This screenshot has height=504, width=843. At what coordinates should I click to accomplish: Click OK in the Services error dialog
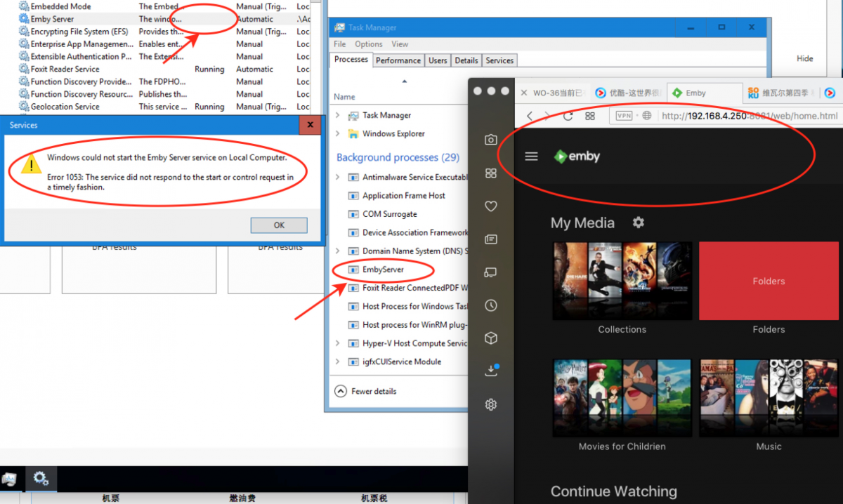coord(279,225)
